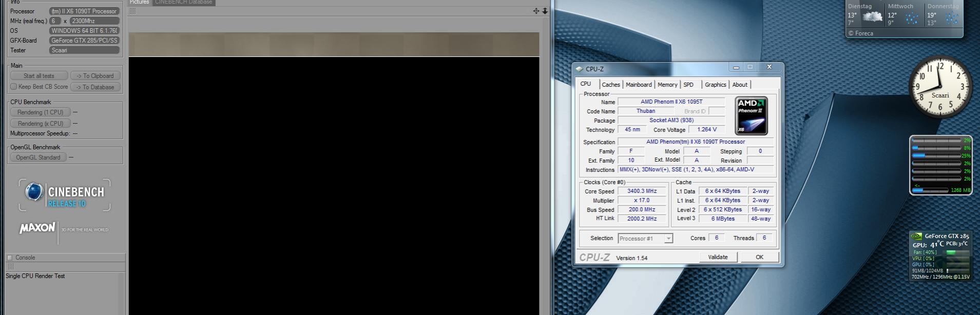
Task: Select the CPU tab in CPU-Z
Action: pos(586,84)
